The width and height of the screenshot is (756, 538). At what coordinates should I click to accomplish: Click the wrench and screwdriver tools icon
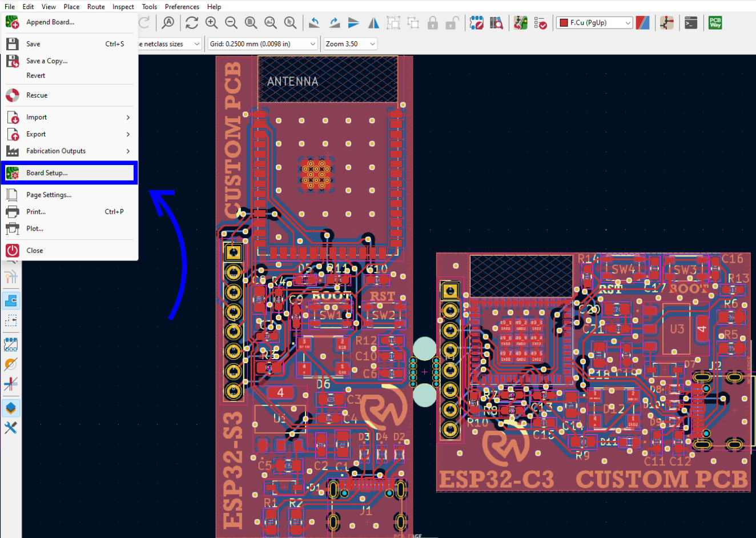coord(11,428)
